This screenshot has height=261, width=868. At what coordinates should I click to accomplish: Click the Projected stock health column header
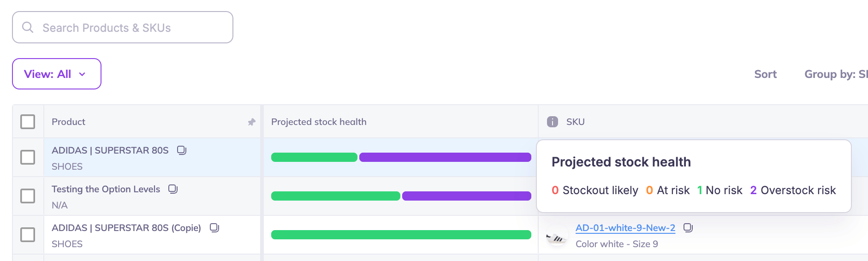319,122
